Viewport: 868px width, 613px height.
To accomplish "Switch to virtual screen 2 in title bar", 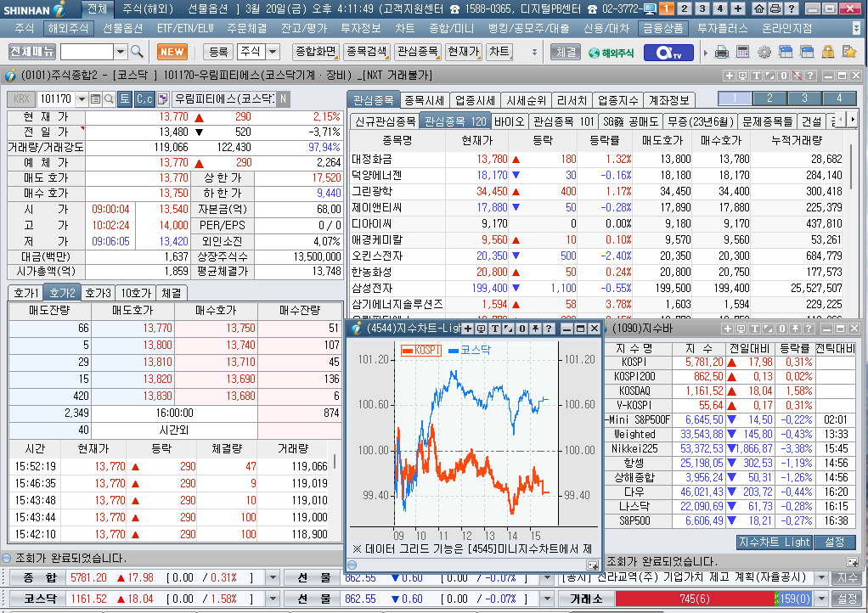I will point(685,8).
